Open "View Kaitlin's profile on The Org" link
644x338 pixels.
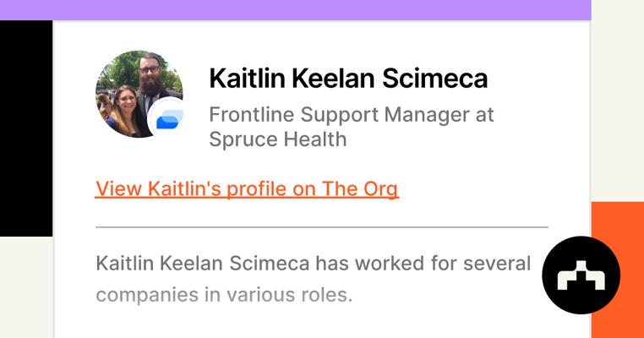coord(247,188)
